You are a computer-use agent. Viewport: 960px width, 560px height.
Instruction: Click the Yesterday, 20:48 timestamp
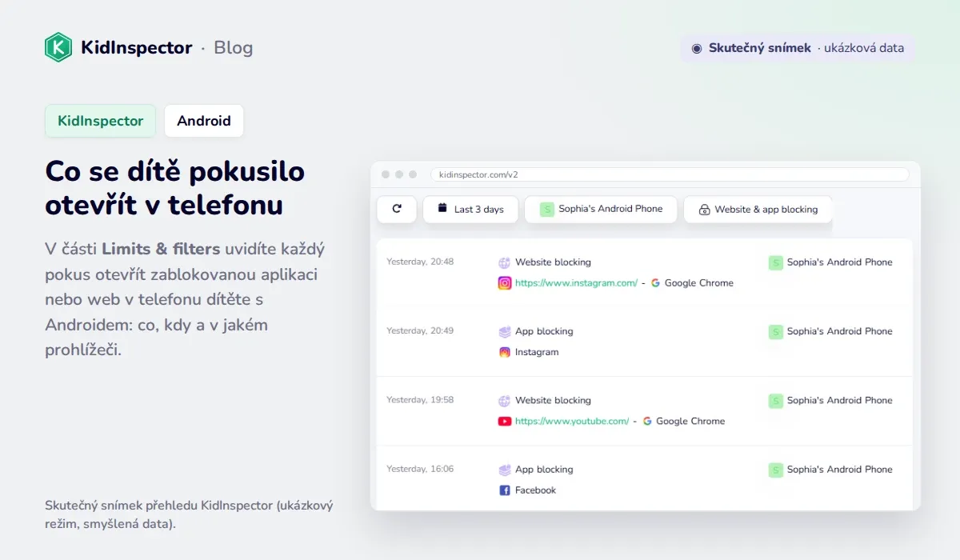420,262
